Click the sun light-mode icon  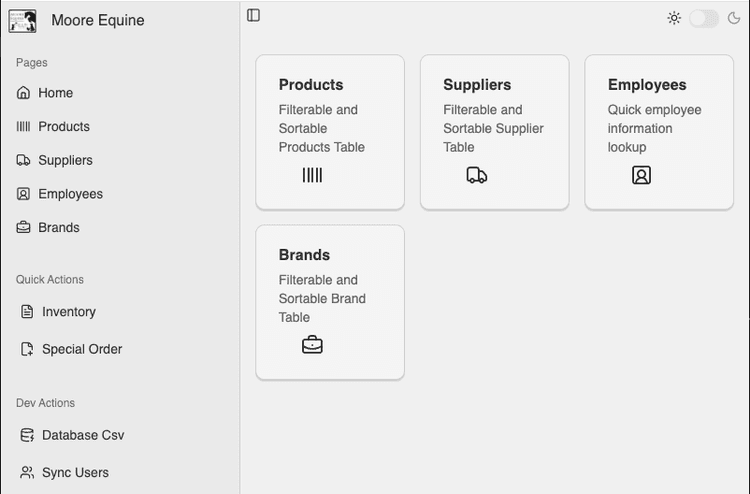pyautogui.click(x=674, y=18)
